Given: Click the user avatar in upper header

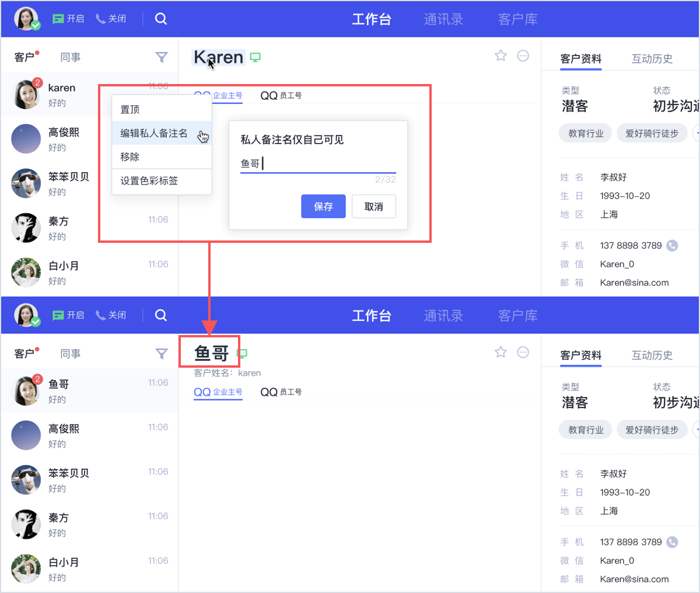Looking at the screenshot, I should click(x=26, y=19).
